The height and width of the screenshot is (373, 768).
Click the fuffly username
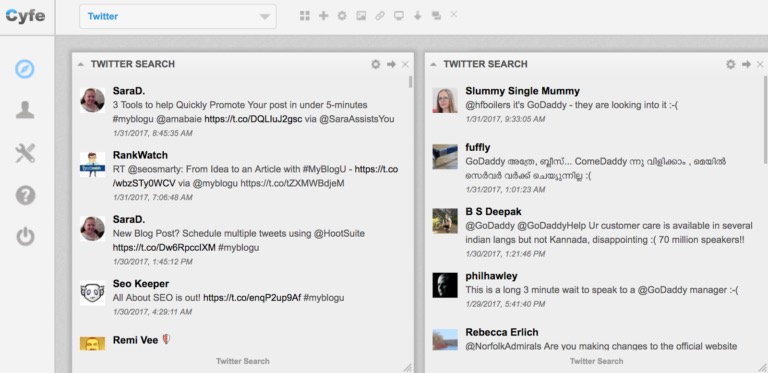(x=478, y=147)
